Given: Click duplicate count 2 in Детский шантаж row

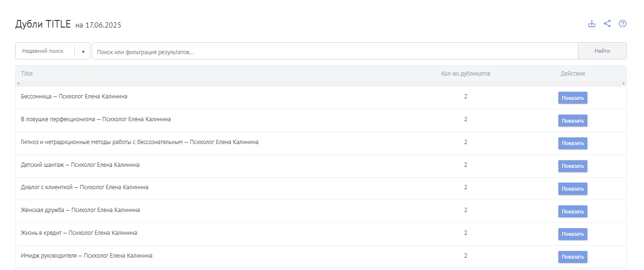Looking at the screenshot, I should point(466,165).
